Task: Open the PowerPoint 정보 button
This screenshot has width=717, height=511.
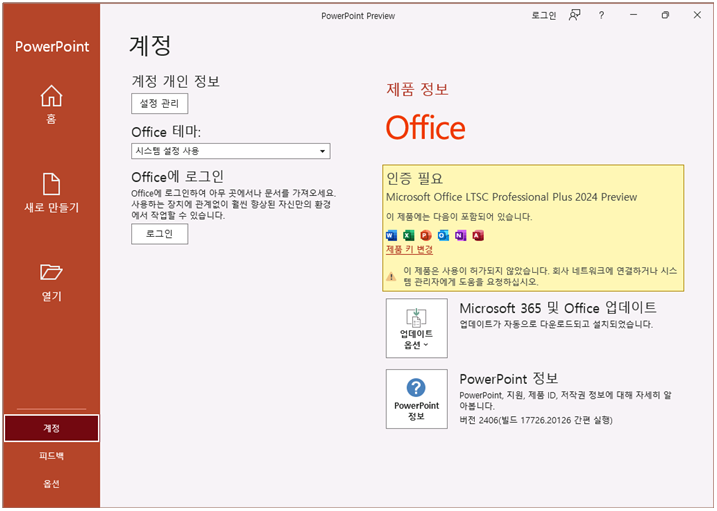Action: 417,399
